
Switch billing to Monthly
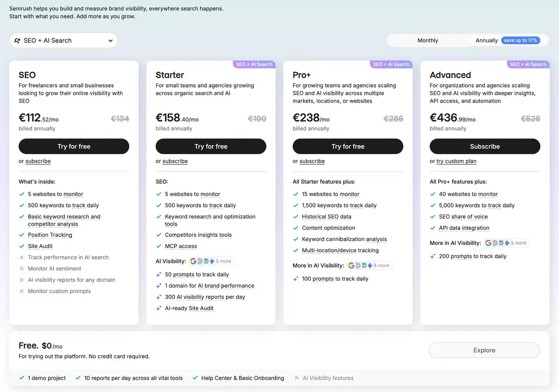tap(428, 41)
